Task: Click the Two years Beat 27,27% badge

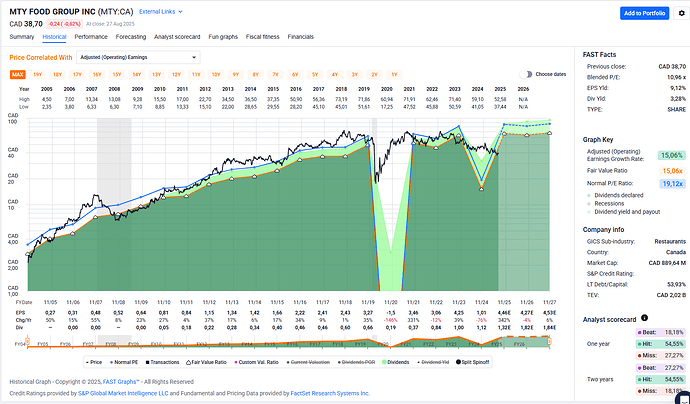Action: tap(661, 367)
